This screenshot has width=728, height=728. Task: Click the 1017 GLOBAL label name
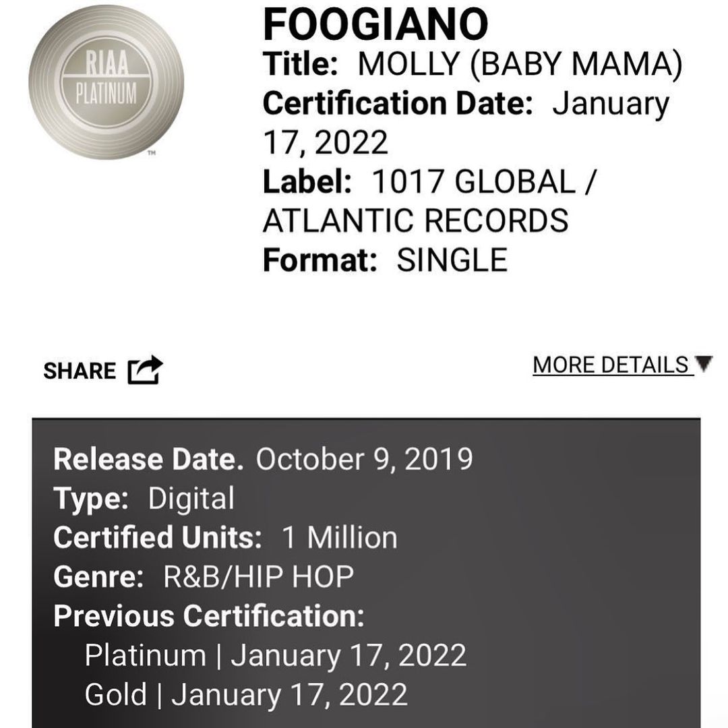473,183
